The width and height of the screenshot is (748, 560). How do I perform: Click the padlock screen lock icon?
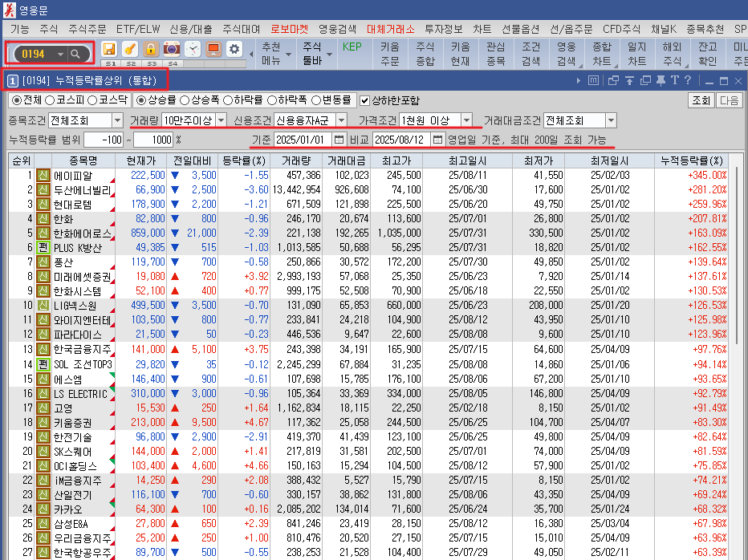[x=151, y=49]
